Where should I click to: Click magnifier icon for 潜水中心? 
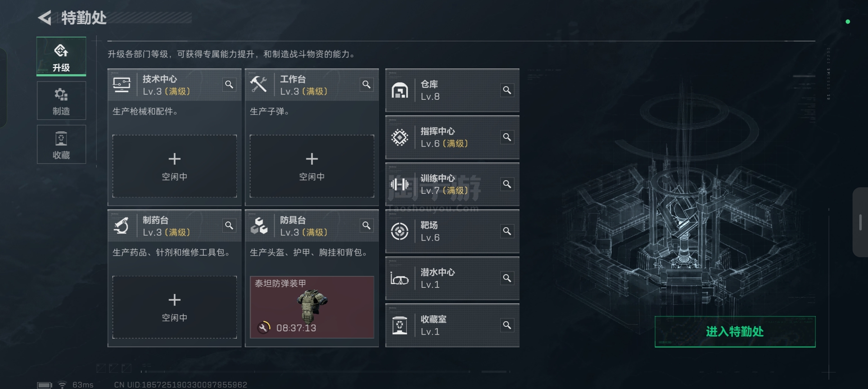tap(507, 278)
